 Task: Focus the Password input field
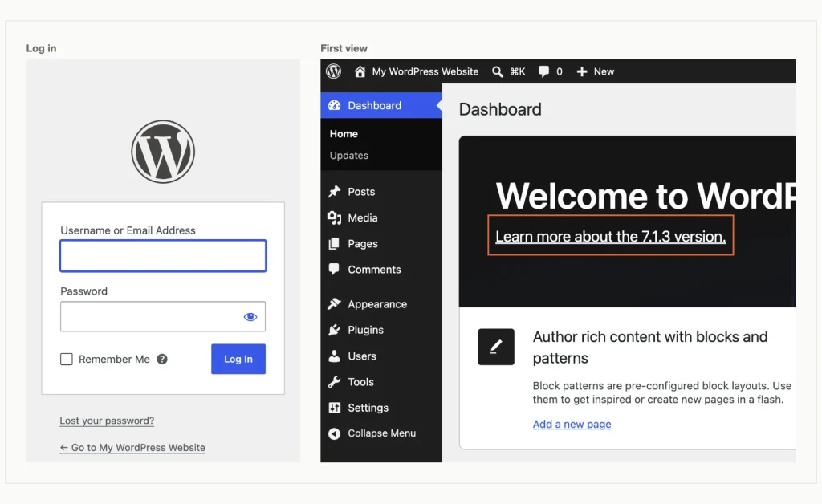[163, 316]
